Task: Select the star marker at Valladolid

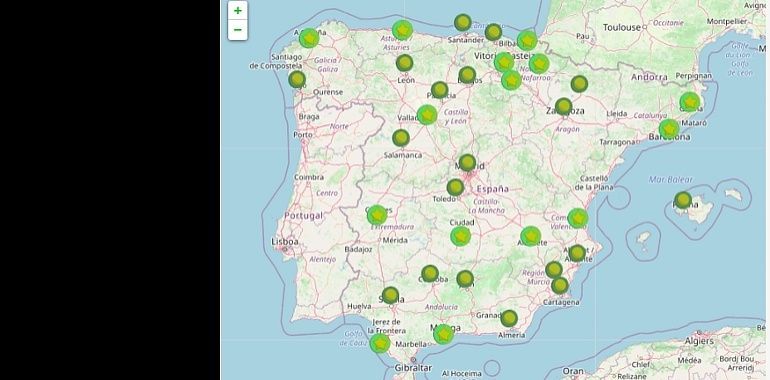Action: point(427,115)
